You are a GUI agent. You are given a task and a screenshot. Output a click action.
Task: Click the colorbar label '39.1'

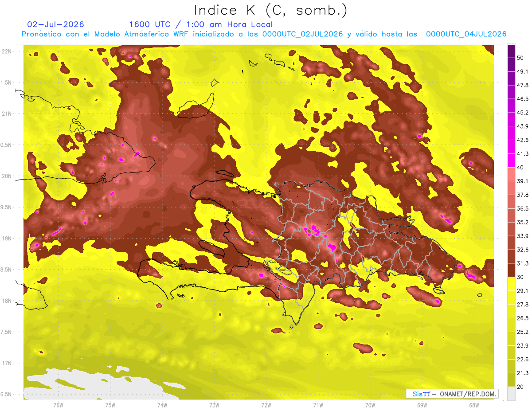pos(523,181)
